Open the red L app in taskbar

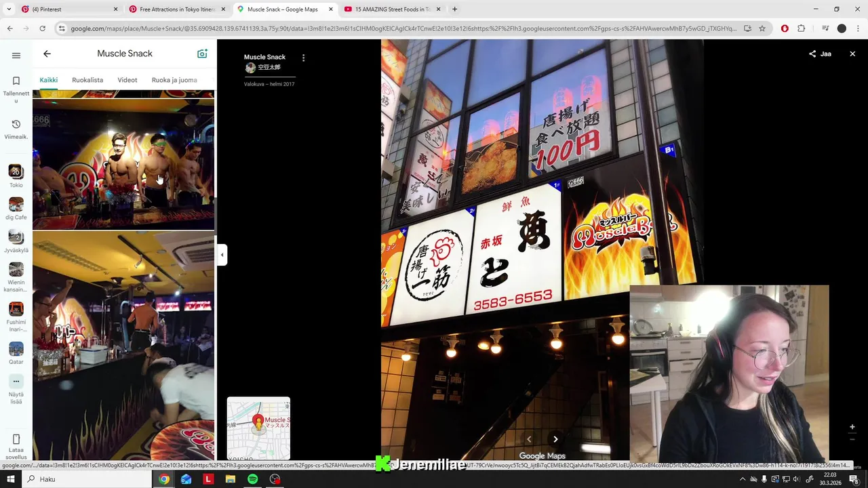click(208, 479)
